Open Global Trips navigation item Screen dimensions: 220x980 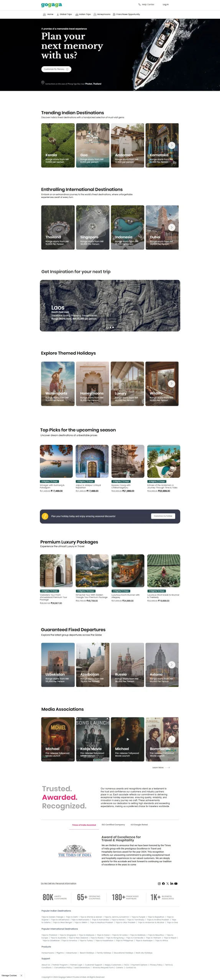(64, 14)
